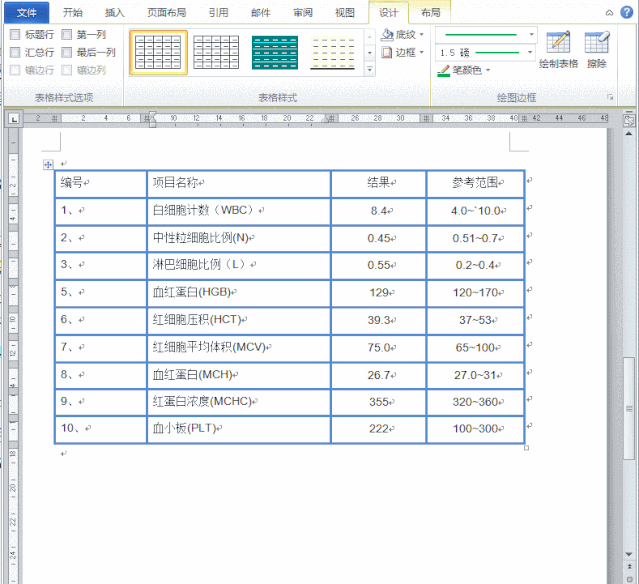Minimize the ribbon with the caret icon
Screen dimensions: 639x584
[x=609, y=13]
